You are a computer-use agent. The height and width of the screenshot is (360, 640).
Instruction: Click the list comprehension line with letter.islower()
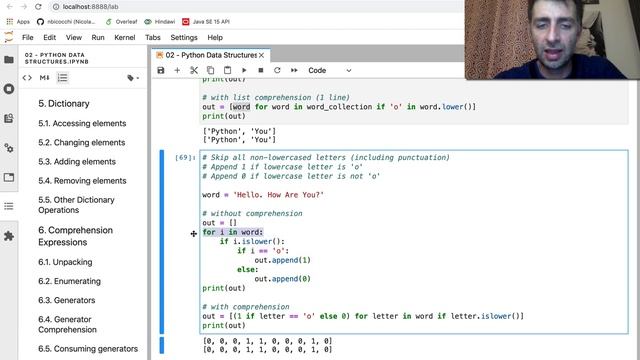tap(363, 316)
